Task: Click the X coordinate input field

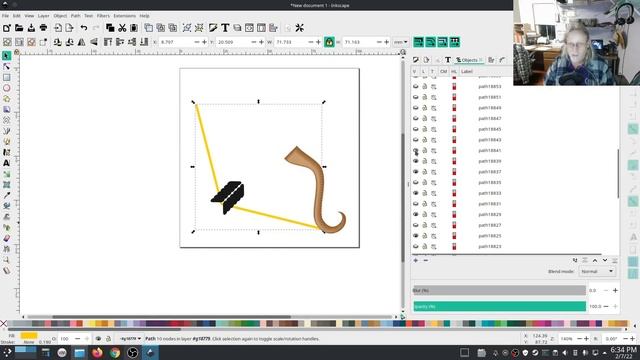Action: 176,42
